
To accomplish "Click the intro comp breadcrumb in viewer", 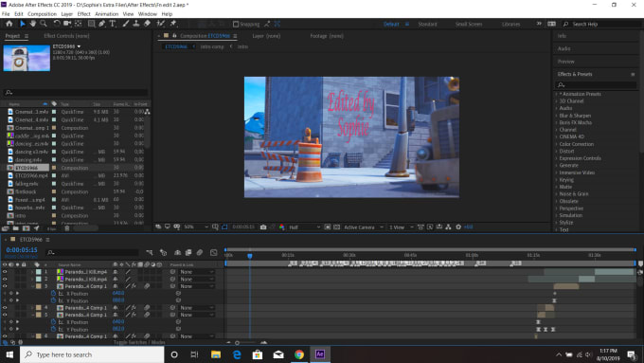I will [x=212, y=46].
